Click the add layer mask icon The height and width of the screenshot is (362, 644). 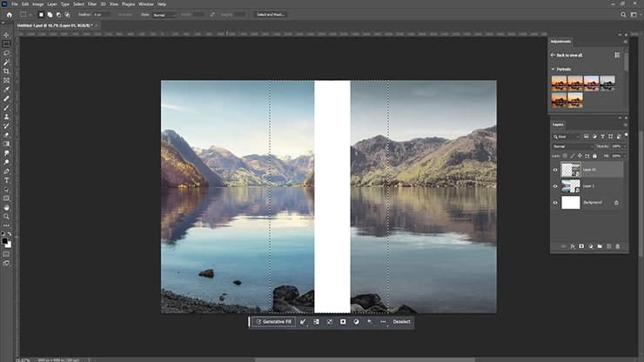coord(581,246)
